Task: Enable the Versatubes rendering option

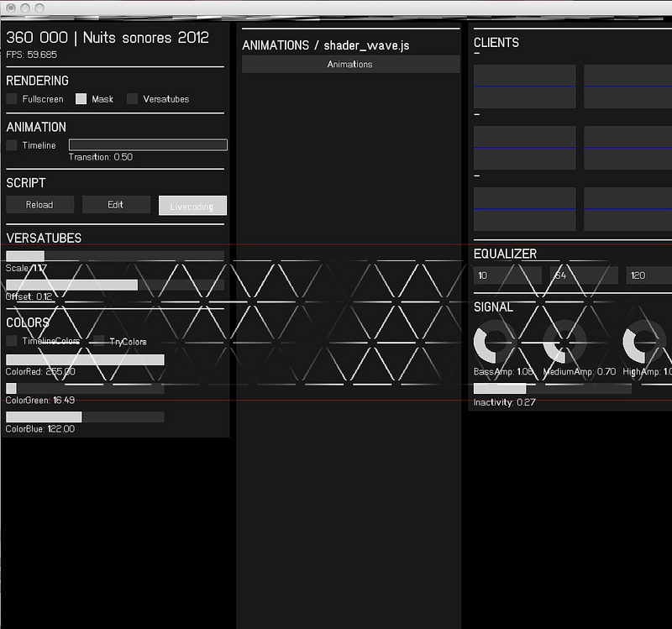Action: (x=133, y=99)
